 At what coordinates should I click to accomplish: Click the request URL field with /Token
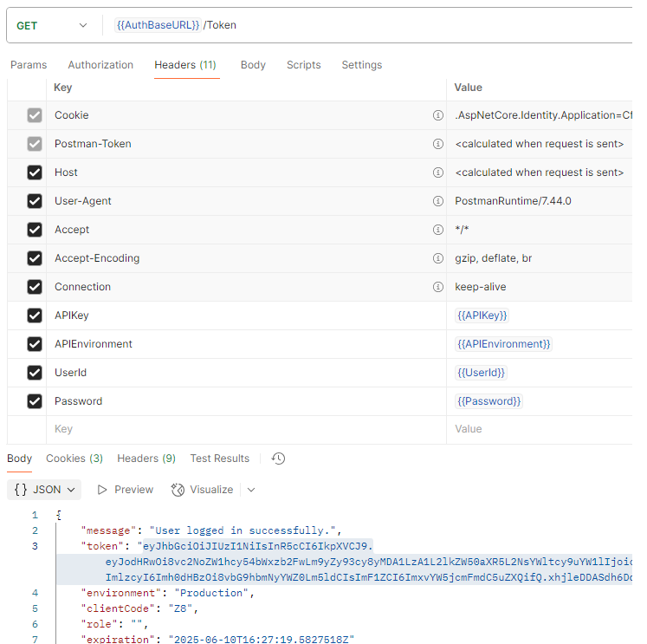372,25
